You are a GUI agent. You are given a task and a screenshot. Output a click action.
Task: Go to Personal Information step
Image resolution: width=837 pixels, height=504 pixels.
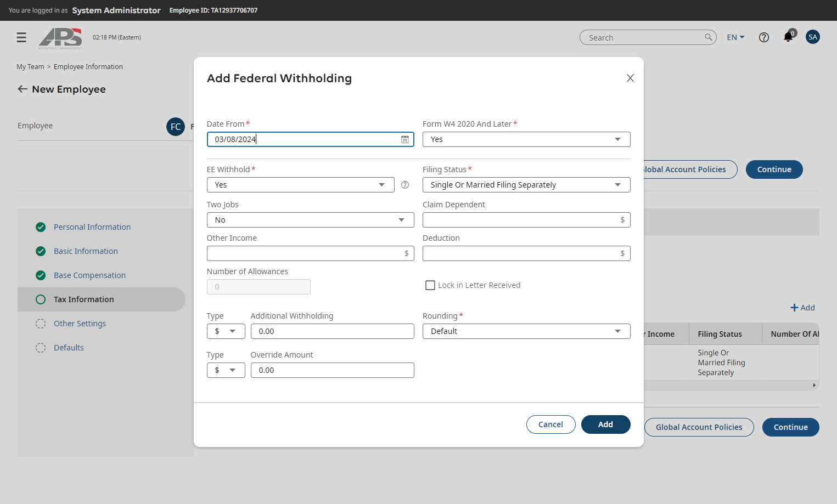point(92,227)
